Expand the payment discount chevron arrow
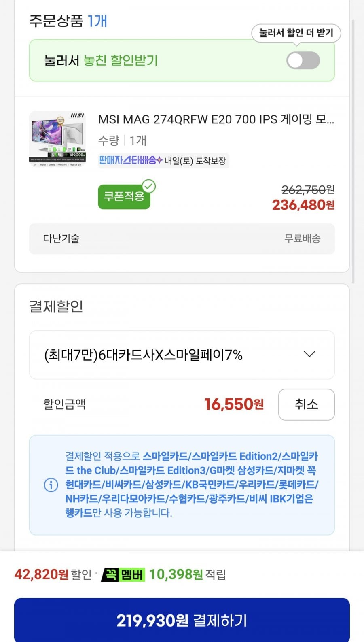This screenshot has width=364, height=642. 309,355
